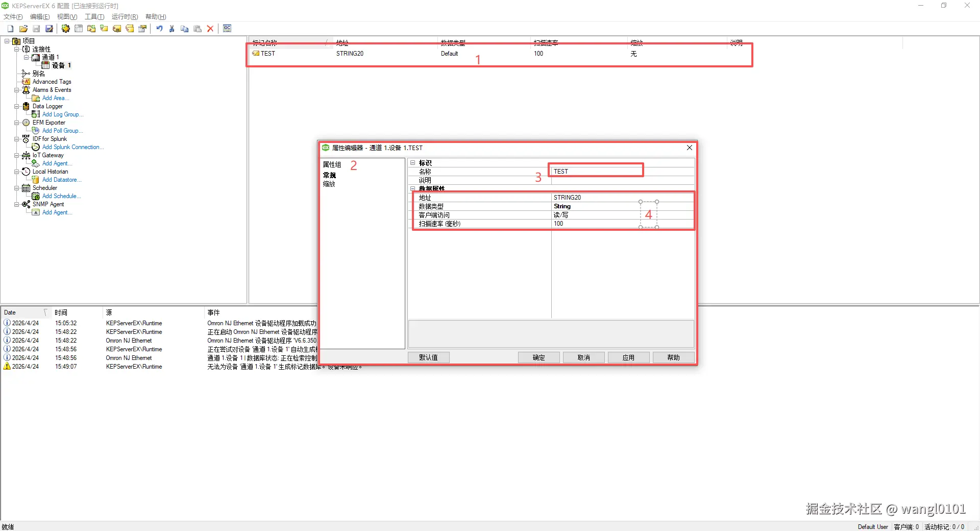The height and width of the screenshot is (531, 980).
Task: Open the 运行时(R) menu
Action: (x=125, y=17)
